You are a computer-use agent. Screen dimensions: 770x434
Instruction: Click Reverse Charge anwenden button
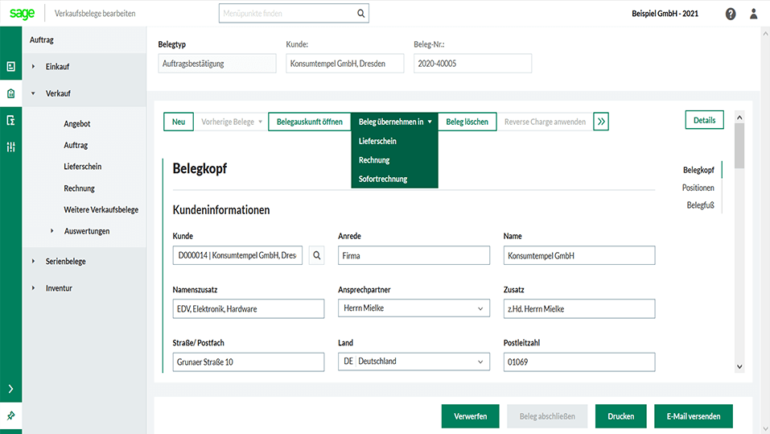[x=545, y=122]
